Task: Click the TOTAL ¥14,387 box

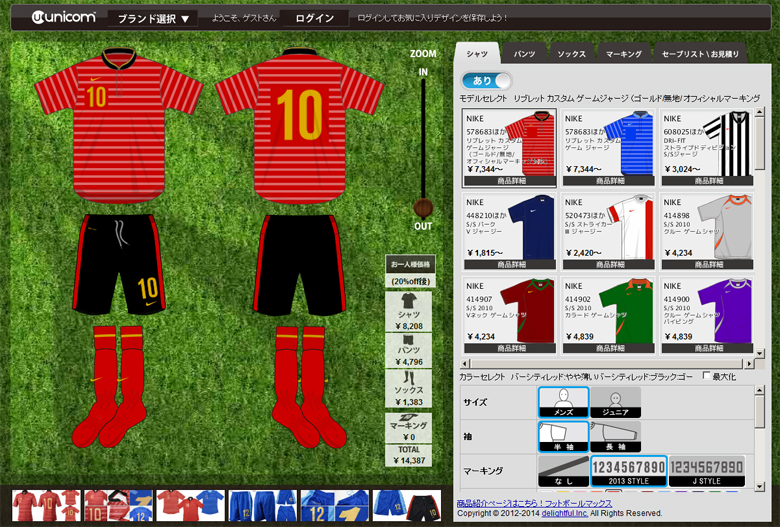Action: pyautogui.click(x=408, y=455)
